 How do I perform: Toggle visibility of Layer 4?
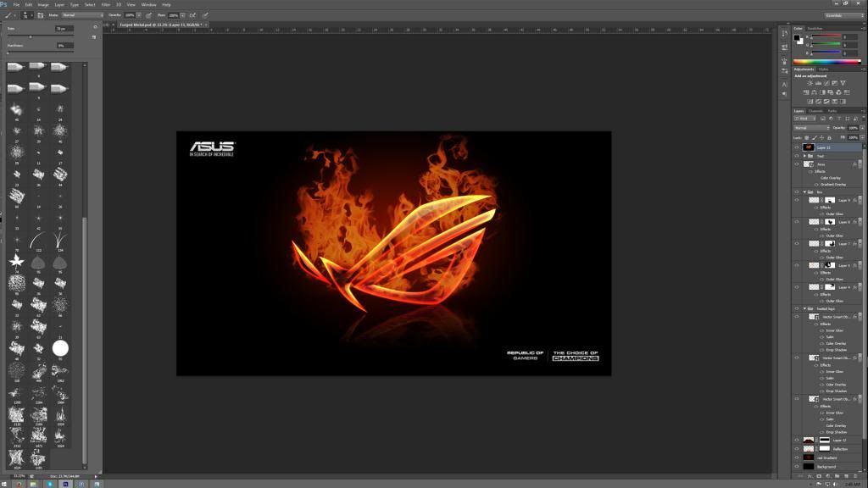point(797,287)
